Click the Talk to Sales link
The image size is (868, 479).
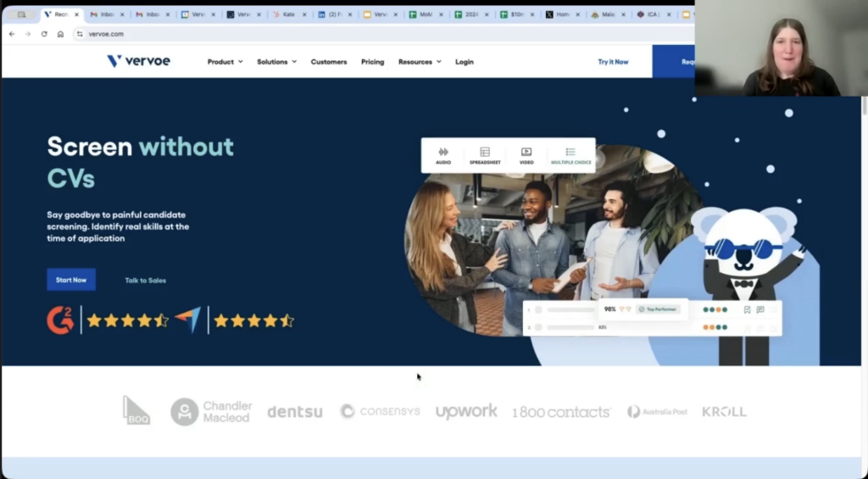click(146, 280)
